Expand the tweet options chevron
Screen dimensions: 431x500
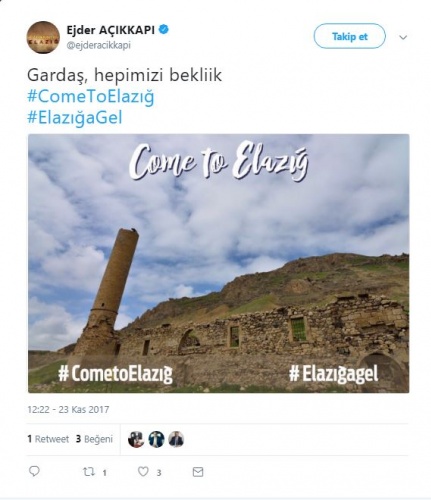click(403, 37)
